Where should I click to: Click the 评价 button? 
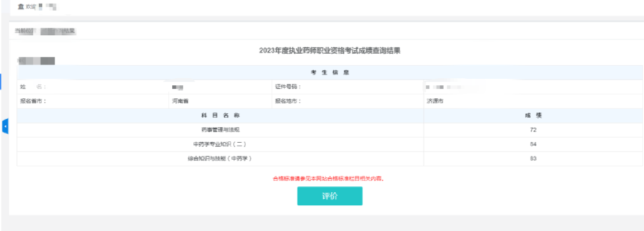click(330, 196)
